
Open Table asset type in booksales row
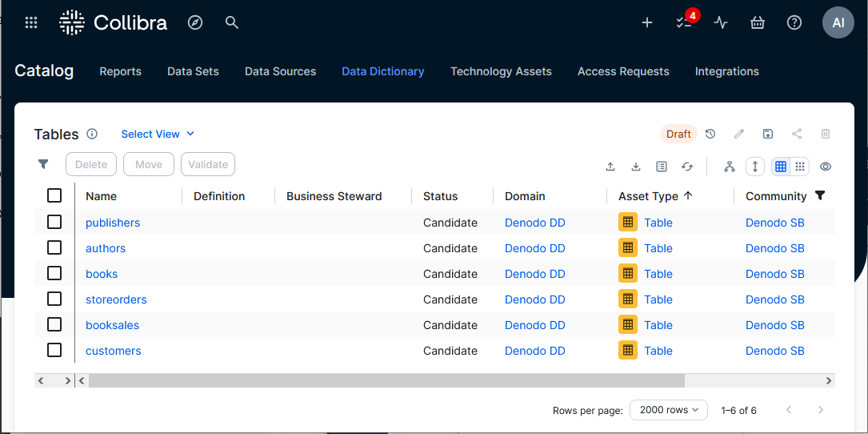coord(658,325)
